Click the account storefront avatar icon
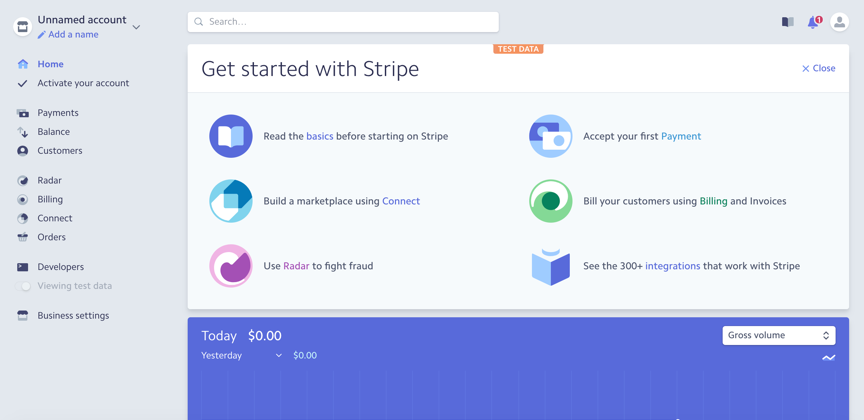This screenshot has width=864, height=420. (23, 26)
